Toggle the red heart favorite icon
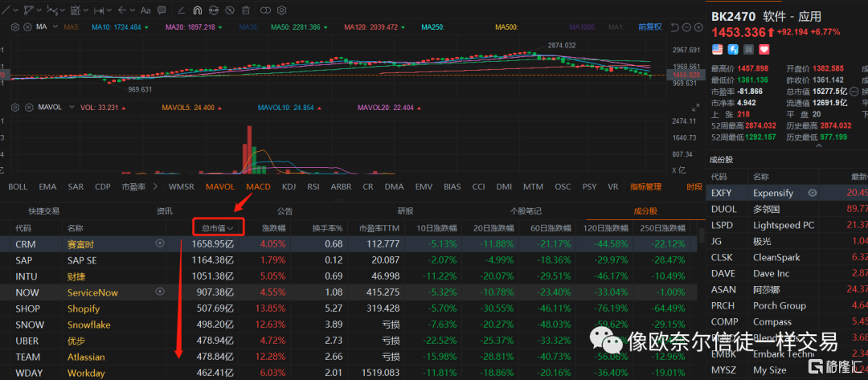868x380 pixels. tap(764, 49)
